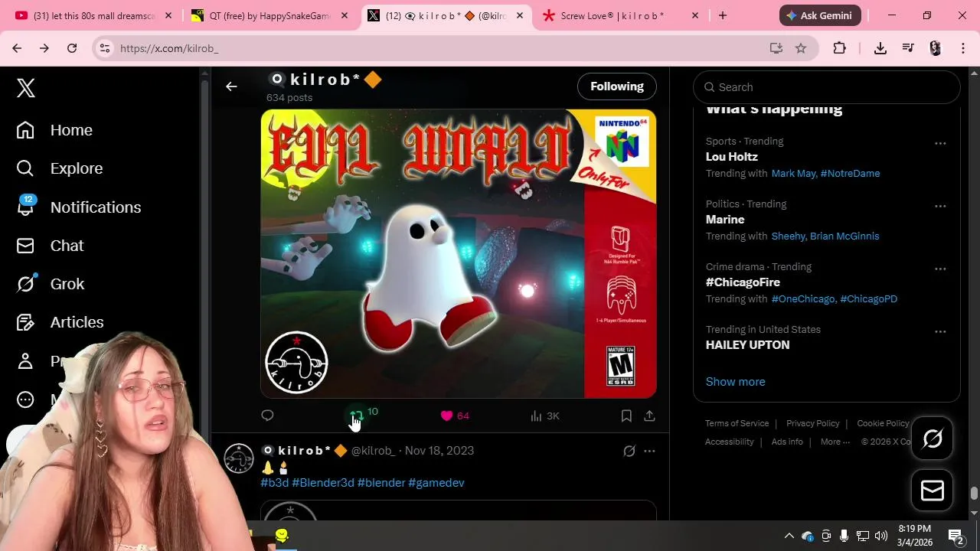Viewport: 980px width, 551px height.
Task: Open the #Blender3d hashtag
Action: point(323,483)
